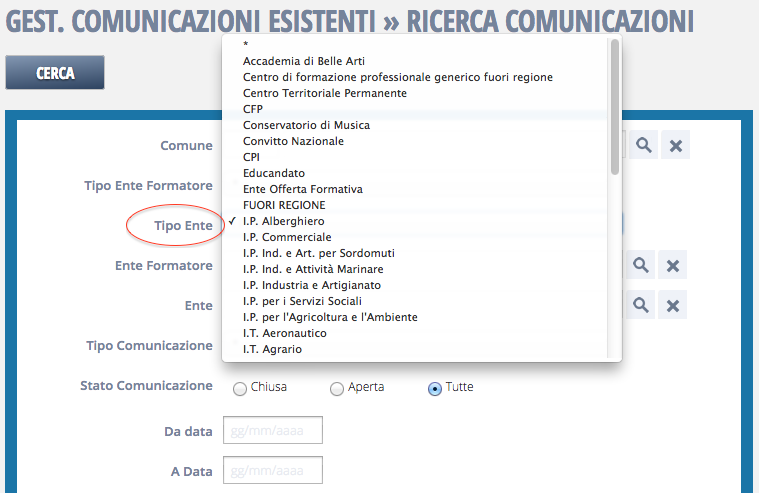This screenshot has width=759, height=493.
Task: Choose Conservatorio di Musica from list
Action: point(306,125)
